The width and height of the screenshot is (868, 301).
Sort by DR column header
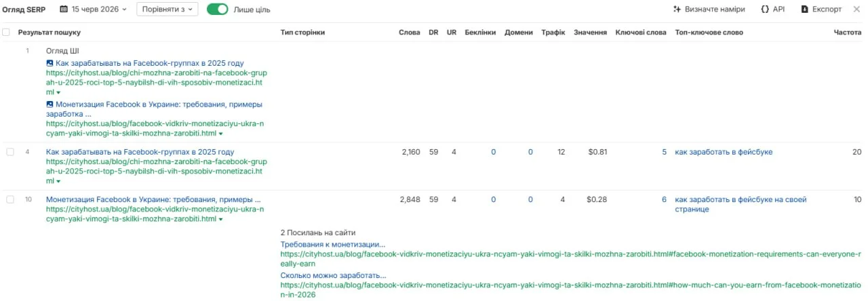tap(433, 33)
